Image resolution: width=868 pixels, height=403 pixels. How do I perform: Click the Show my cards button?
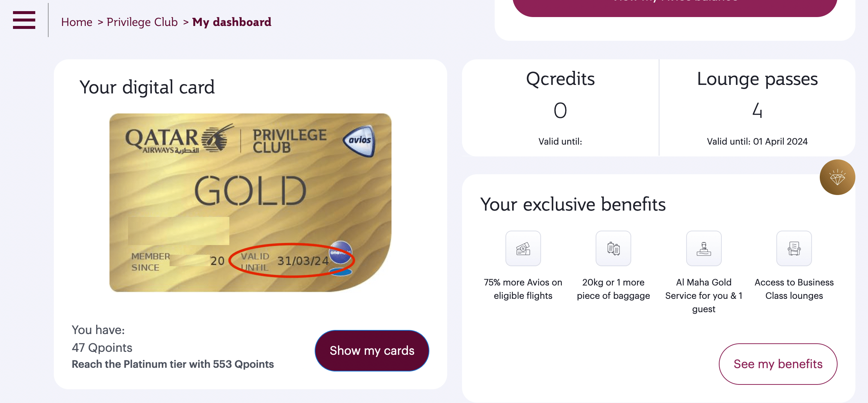[371, 351]
